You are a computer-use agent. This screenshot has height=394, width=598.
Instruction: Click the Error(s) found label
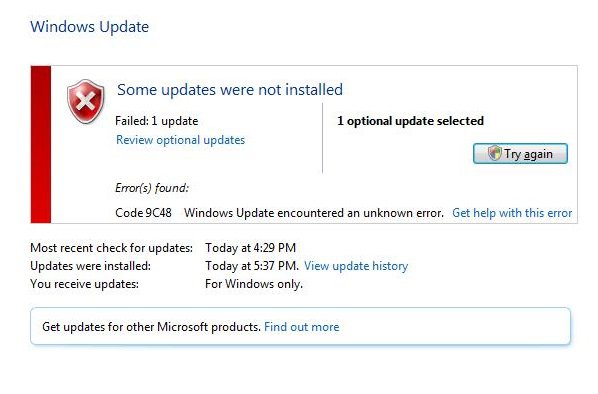click(x=152, y=188)
